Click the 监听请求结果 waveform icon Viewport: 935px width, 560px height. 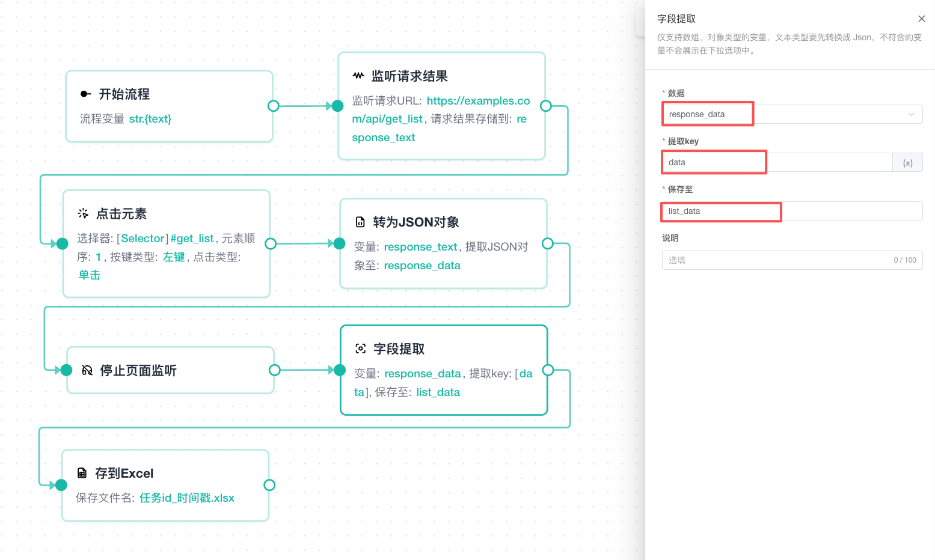click(358, 76)
